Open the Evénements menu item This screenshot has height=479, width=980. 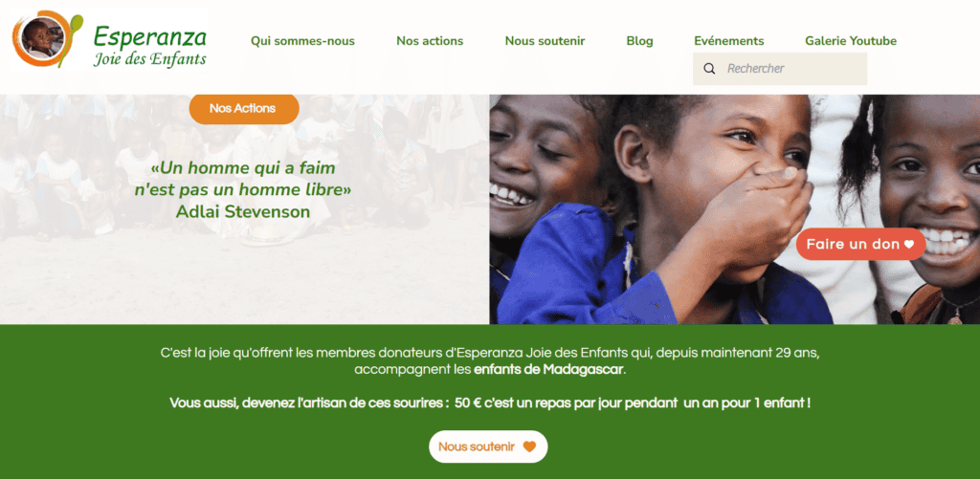[728, 41]
